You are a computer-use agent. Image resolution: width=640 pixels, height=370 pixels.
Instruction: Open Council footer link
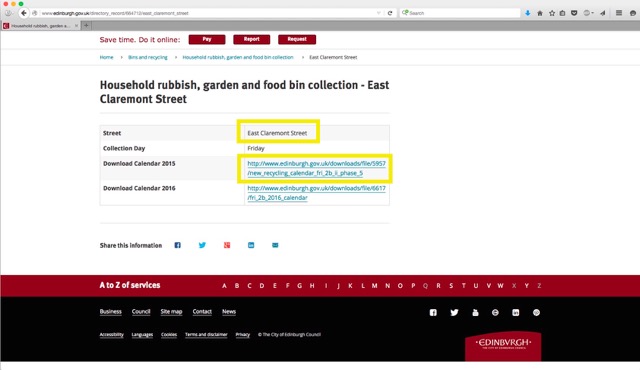pyautogui.click(x=141, y=312)
